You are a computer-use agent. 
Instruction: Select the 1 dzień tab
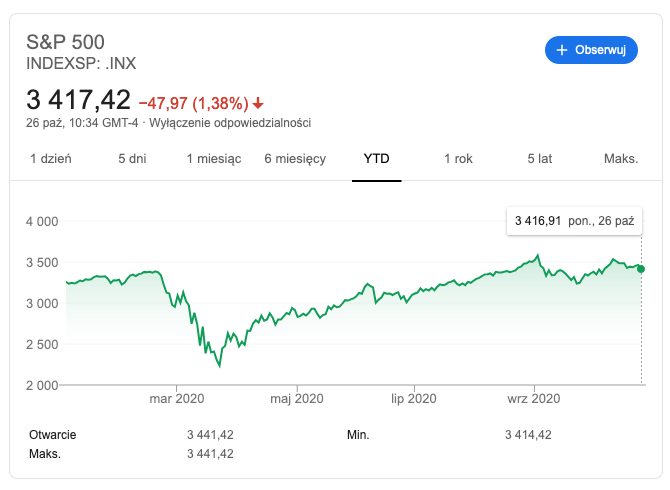tap(51, 158)
